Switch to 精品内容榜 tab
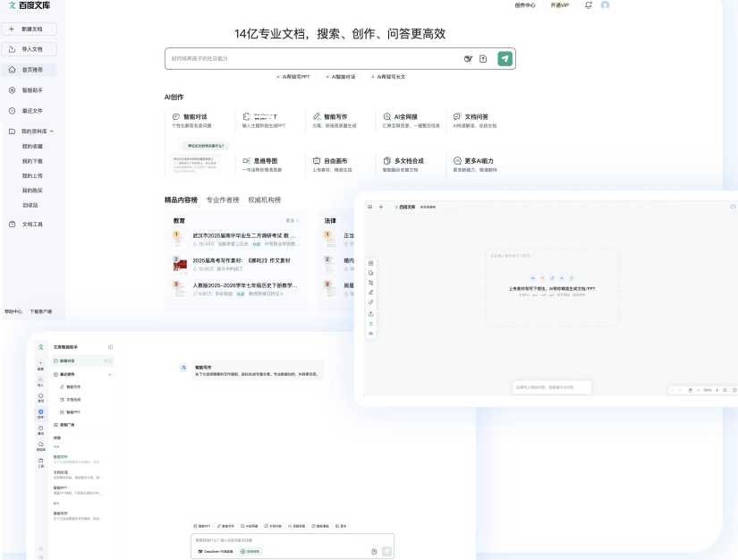Viewport: 738px width, 560px height. (182, 199)
